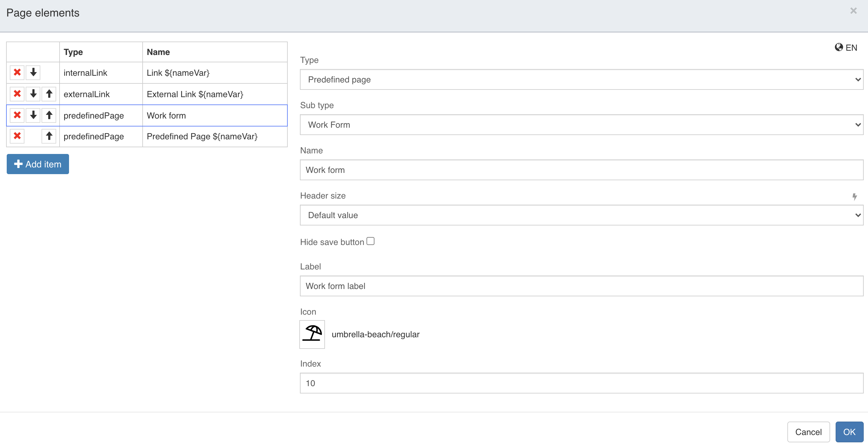Viewport: 868px width, 446px height.
Task: Expand the Sub type Work Form dropdown
Action: [x=581, y=125]
